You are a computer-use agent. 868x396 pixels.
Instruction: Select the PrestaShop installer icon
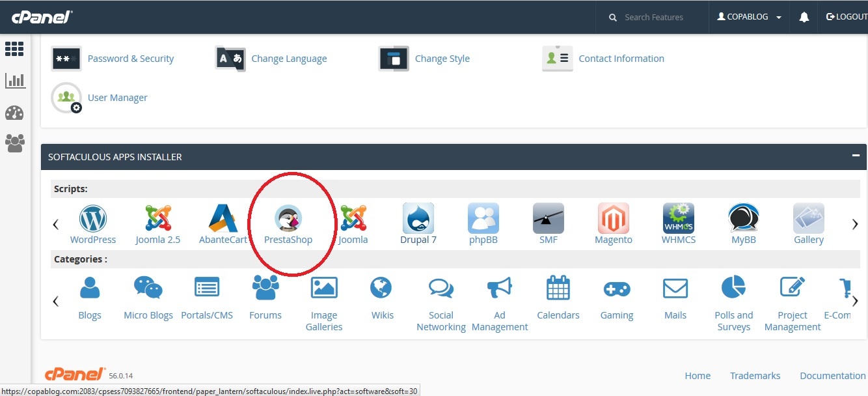tap(288, 223)
